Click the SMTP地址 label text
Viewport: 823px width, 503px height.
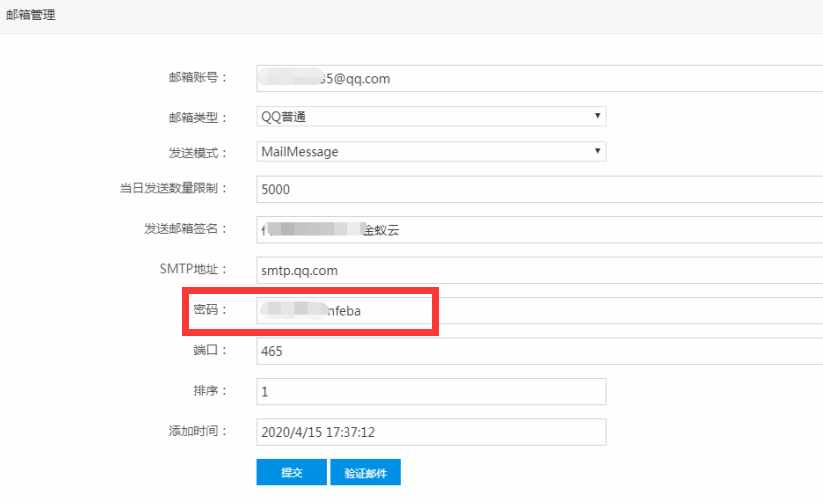point(194,270)
